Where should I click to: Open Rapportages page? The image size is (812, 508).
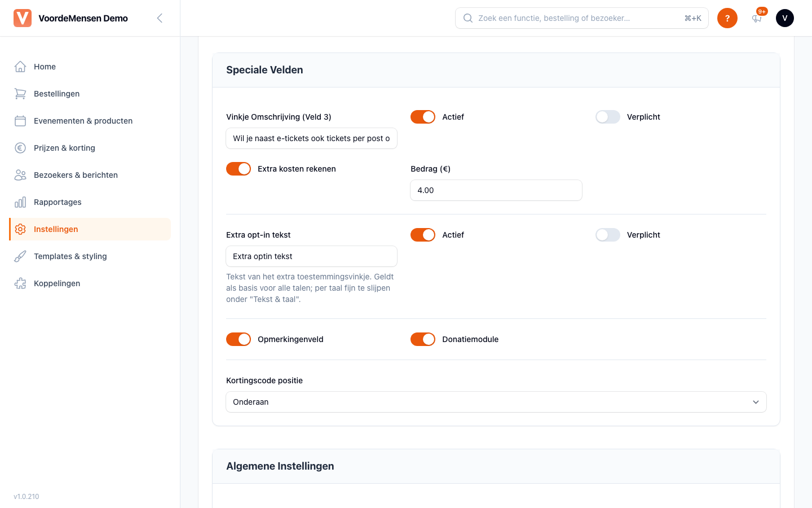point(90,202)
